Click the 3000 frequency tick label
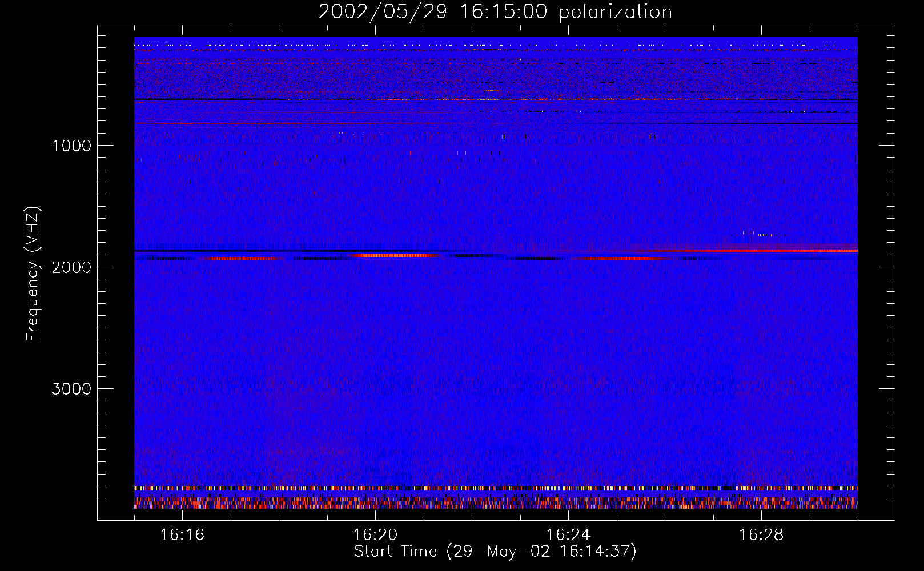 tap(71, 389)
